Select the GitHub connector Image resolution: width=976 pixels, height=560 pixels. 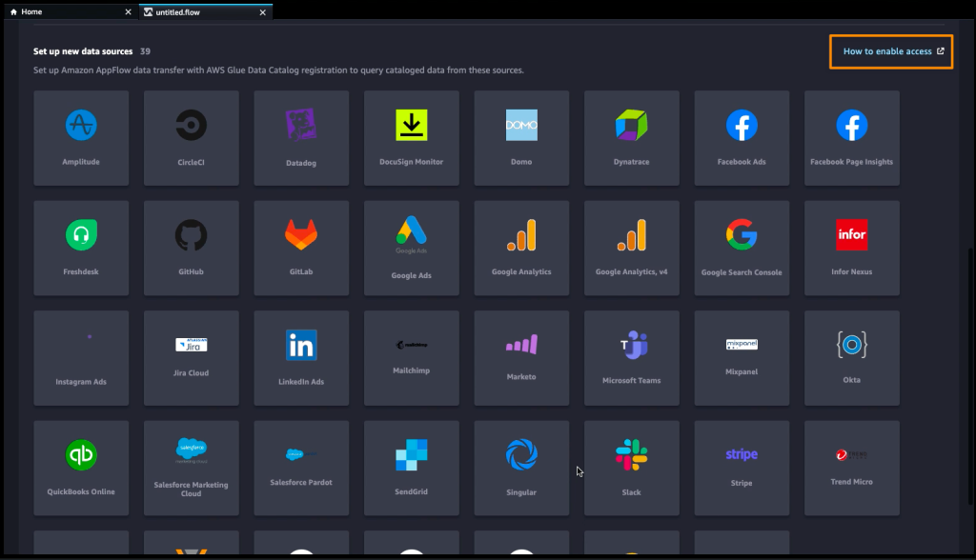191,249
